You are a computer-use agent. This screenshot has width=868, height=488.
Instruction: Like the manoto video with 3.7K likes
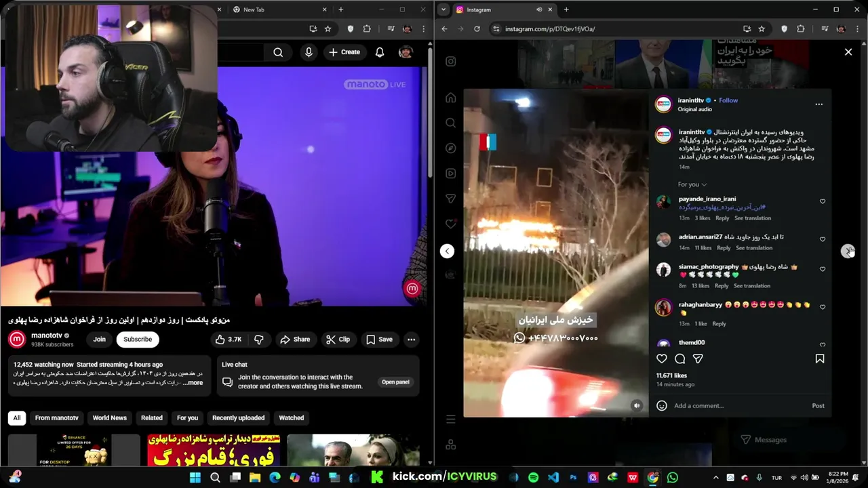tap(229, 340)
